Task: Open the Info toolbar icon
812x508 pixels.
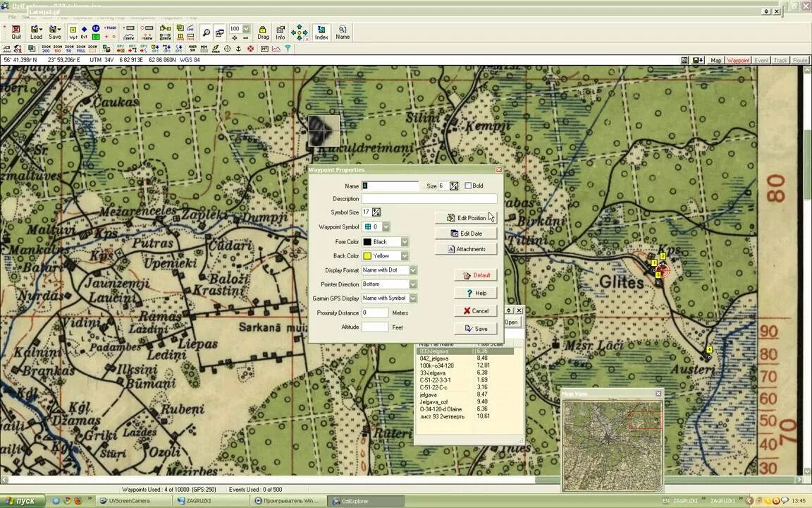Action: click(280, 32)
